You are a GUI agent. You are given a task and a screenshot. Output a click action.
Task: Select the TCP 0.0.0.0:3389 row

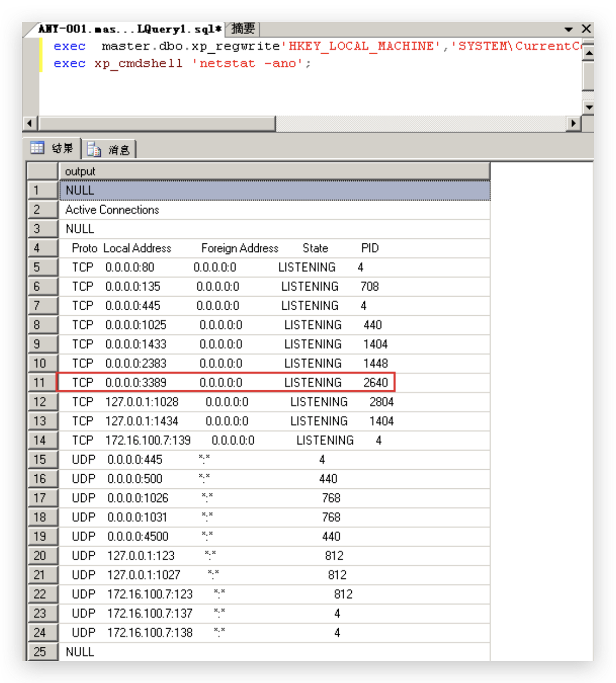[x=275, y=383]
